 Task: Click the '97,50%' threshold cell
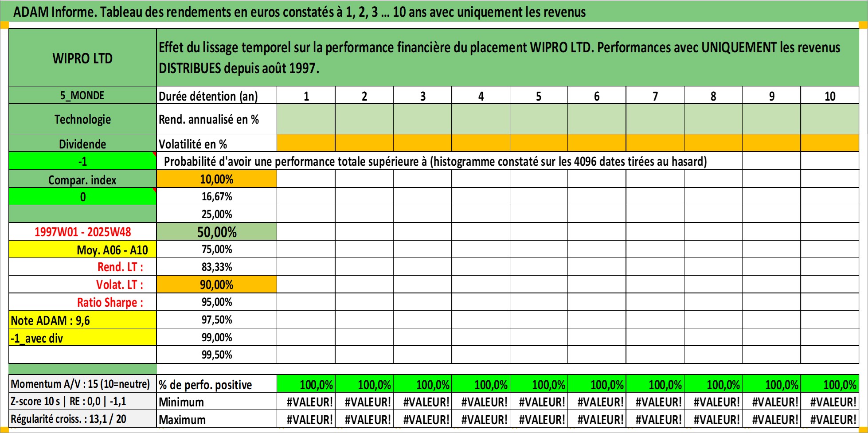point(217,320)
